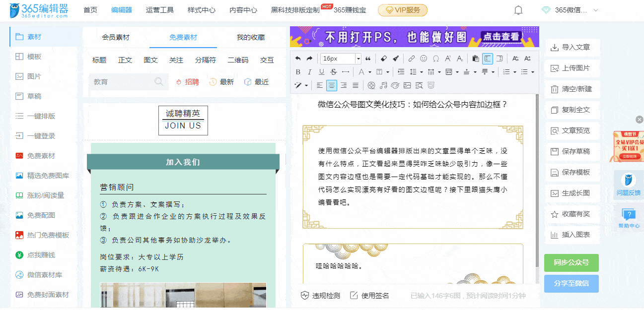Screen dimensions: 644x310
Task: Justify text alignment
Action: 356,85
